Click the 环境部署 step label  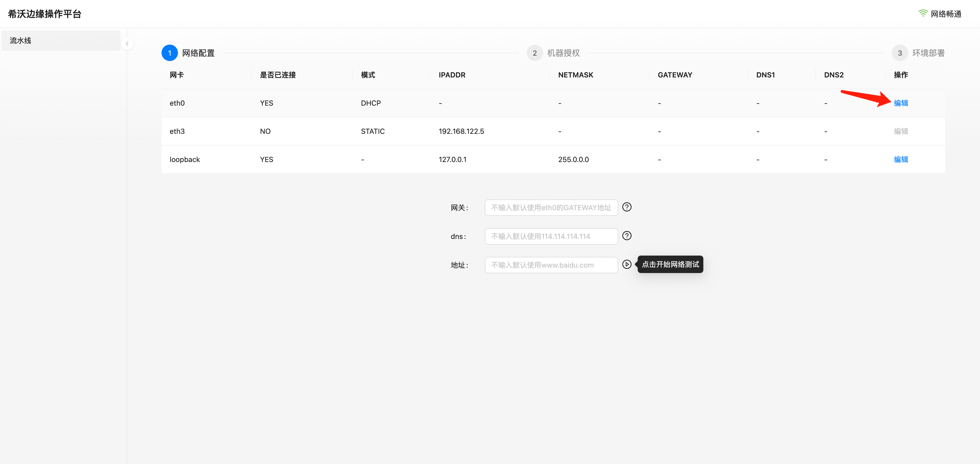tap(928, 53)
